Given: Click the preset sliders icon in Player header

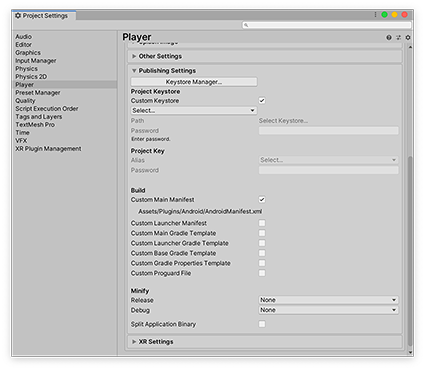Looking at the screenshot, I should click(x=398, y=38).
